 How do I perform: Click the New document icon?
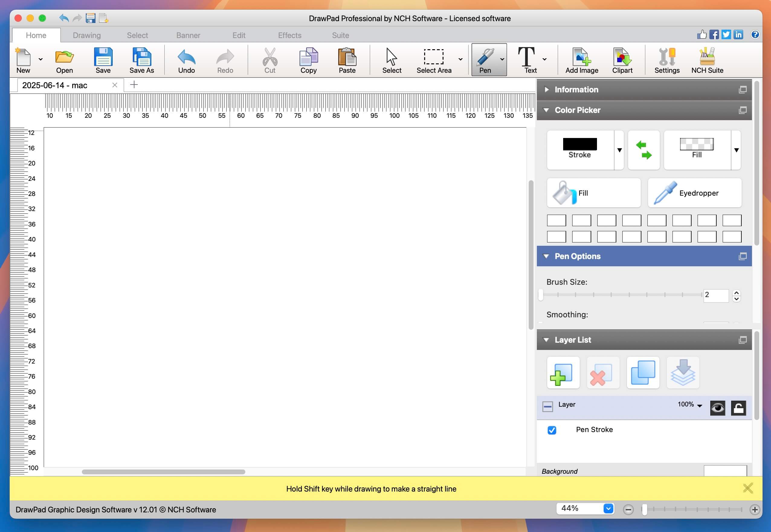tap(23, 60)
